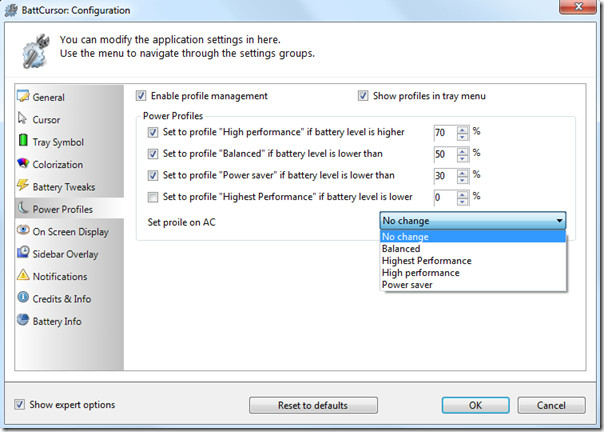Click the Sidebar Overlay clock icon

coord(23,252)
